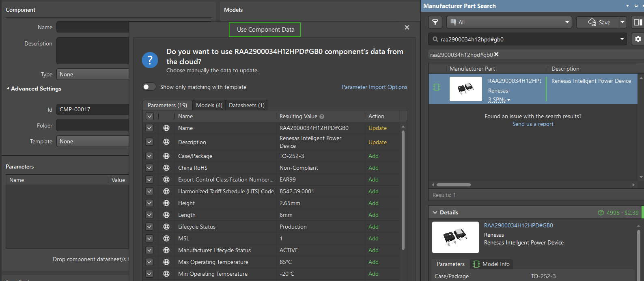
Task: Click globe icon in Case/Package row
Action: (166, 156)
